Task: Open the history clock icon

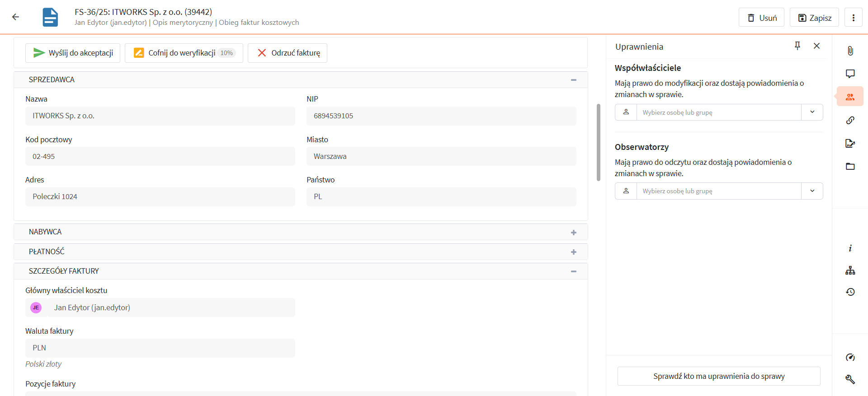Action: pyautogui.click(x=850, y=292)
